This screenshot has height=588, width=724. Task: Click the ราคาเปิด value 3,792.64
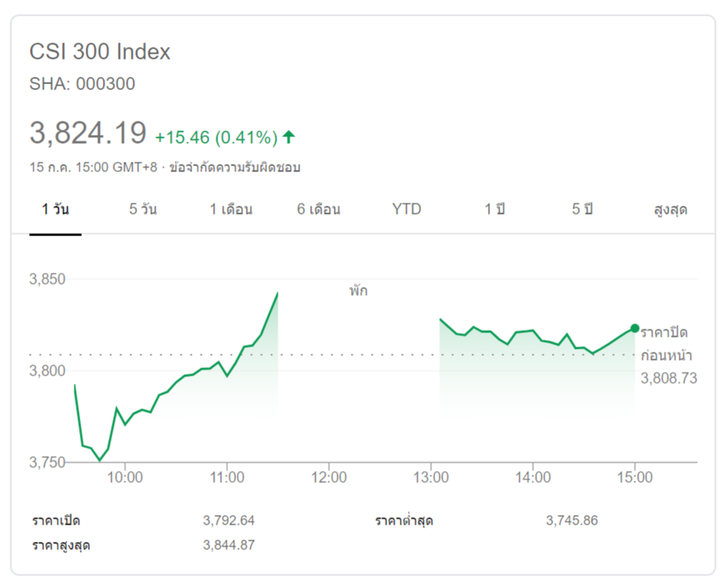[229, 520]
